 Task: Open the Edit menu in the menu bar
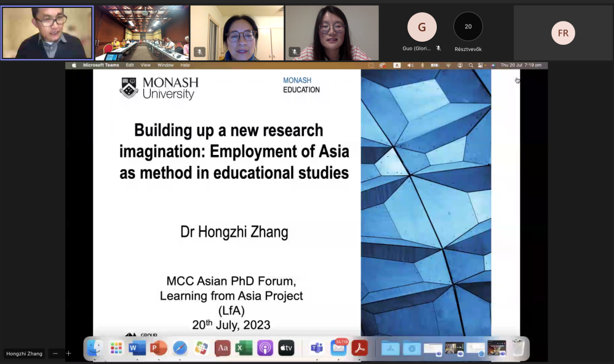pyautogui.click(x=130, y=65)
